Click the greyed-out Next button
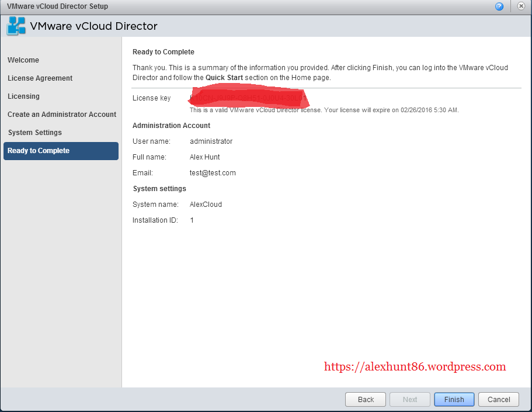Screen dimensions: 532x412 pos(410,400)
